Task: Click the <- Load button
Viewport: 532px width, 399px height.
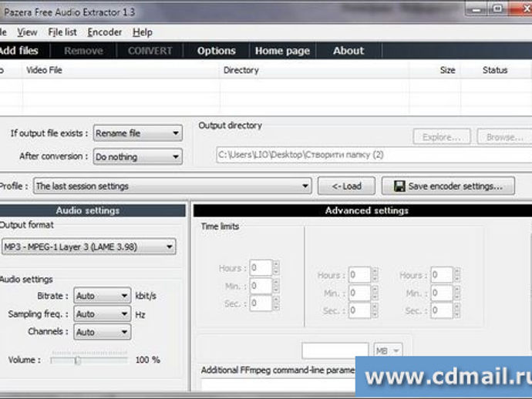Action: (x=346, y=186)
